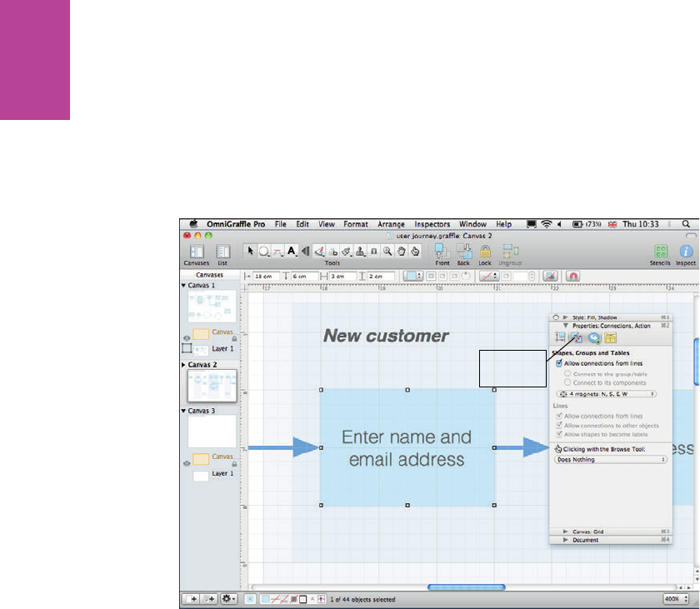Screen dimensions: 700x609
Task: Select the Rubber Stamp tool
Action: pyautogui.click(x=360, y=252)
